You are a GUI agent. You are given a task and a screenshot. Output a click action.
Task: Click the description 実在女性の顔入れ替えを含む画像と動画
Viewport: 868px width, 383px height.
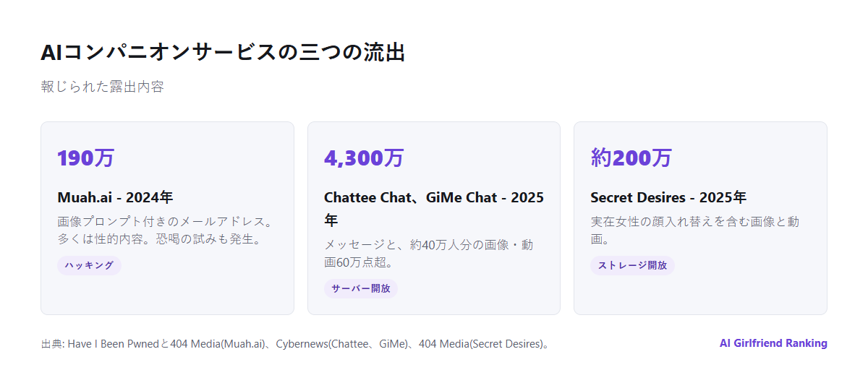click(694, 230)
